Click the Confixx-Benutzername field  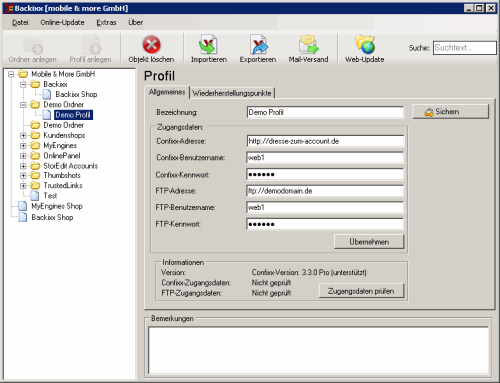click(325, 158)
